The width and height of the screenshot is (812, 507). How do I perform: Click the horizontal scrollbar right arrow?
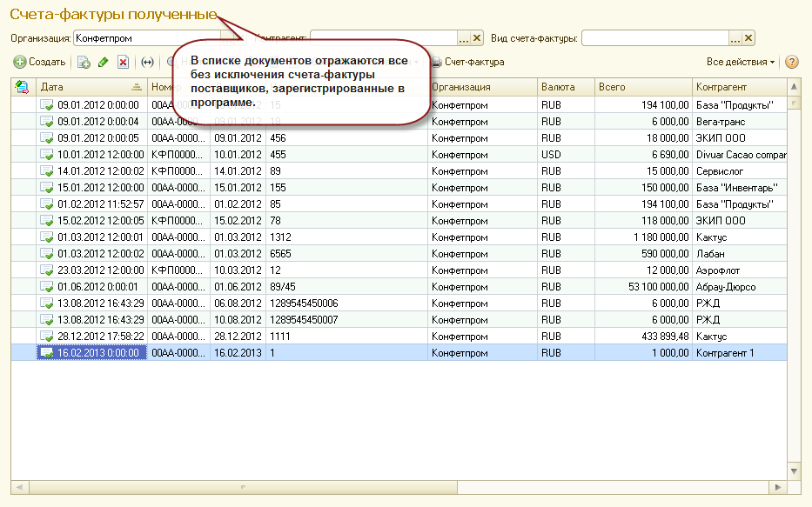[x=777, y=487]
